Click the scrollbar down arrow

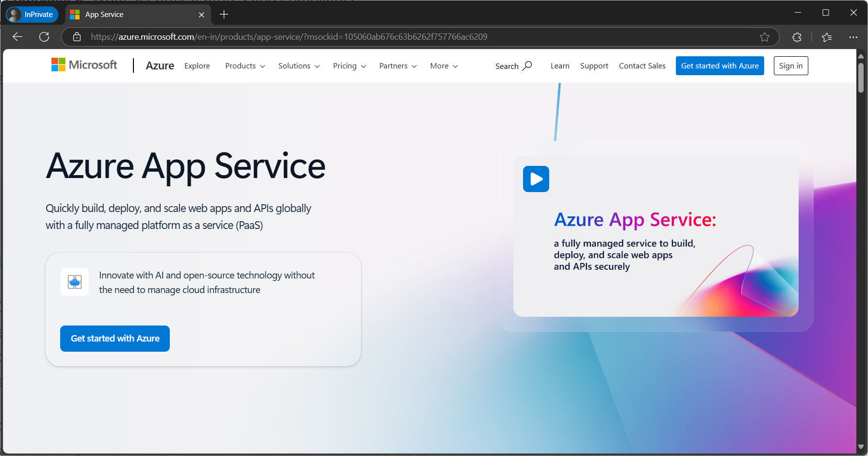point(861,447)
